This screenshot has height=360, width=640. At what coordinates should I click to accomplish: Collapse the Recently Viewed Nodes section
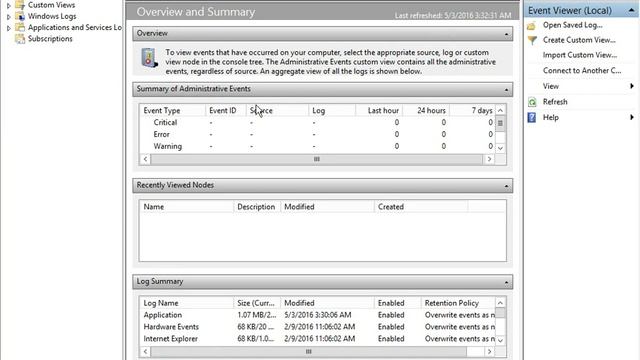[x=506, y=186]
